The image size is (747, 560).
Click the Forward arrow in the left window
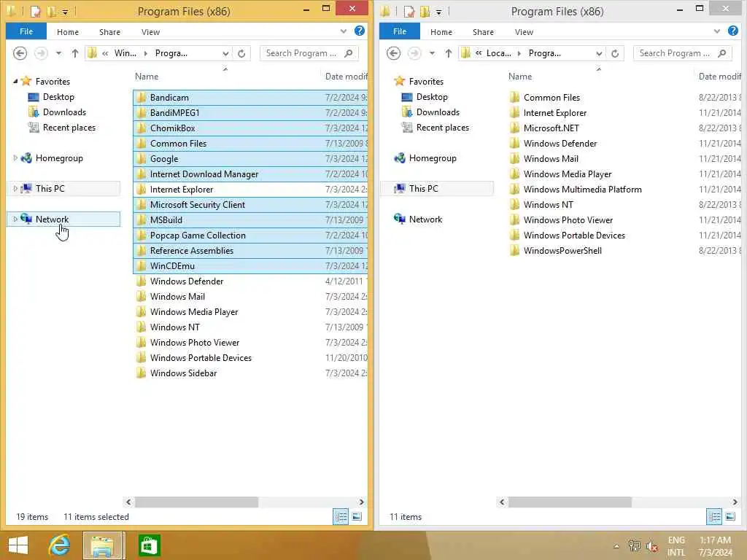[x=41, y=53]
